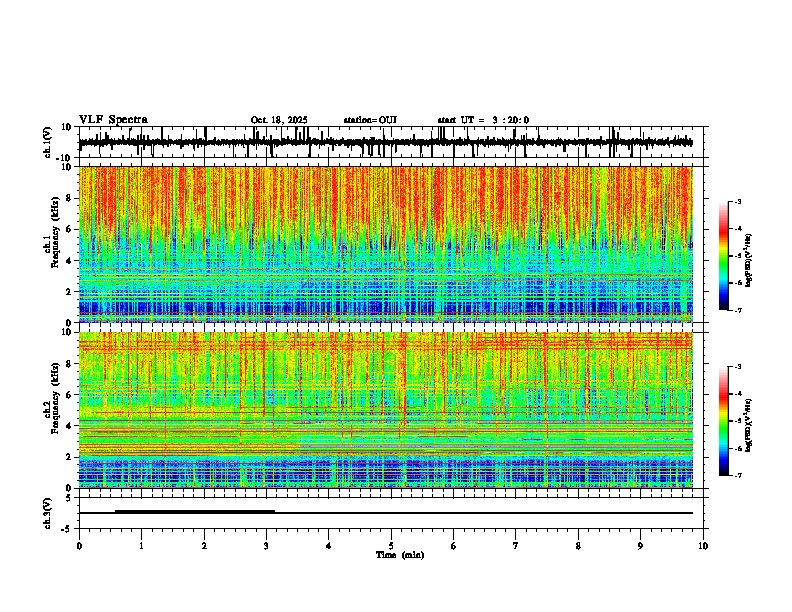Select the ch.1 "Frequency (kHz)" axis label
792x612 pixels.
pos(55,232)
